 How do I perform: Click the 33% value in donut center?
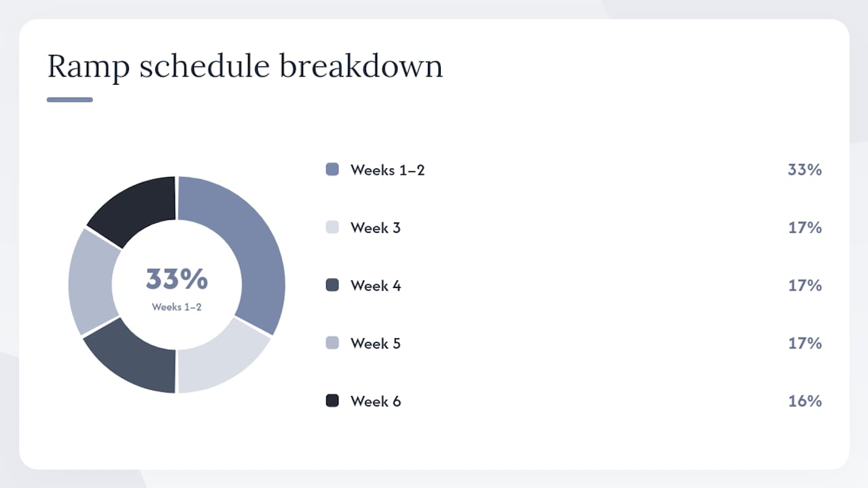pyautogui.click(x=177, y=279)
